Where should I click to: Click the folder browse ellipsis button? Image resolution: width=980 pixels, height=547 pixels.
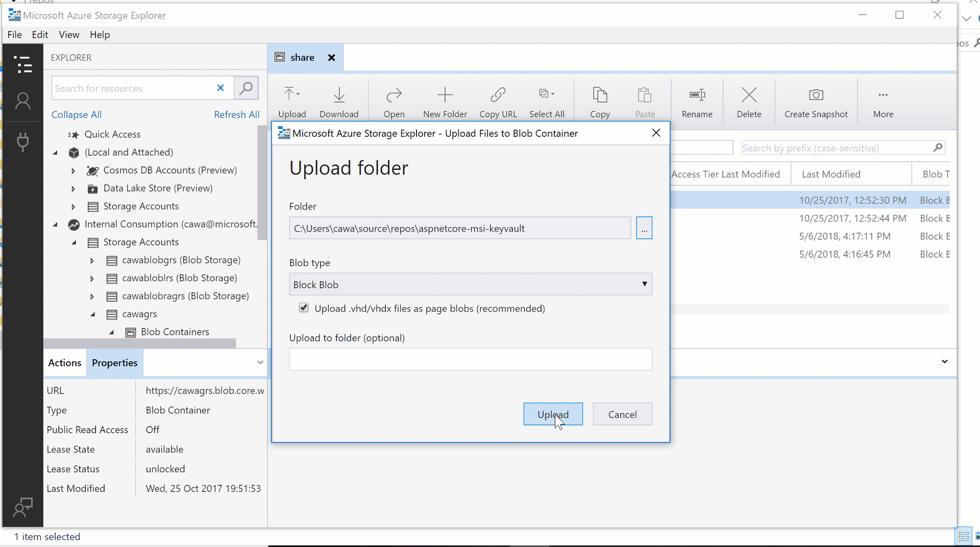click(644, 228)
